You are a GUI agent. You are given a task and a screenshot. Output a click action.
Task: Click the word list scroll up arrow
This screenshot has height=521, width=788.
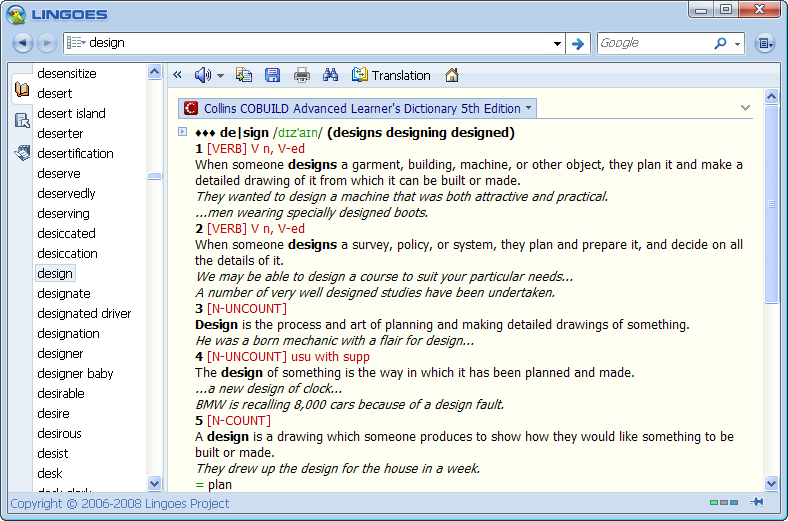[x=154, y=72]
